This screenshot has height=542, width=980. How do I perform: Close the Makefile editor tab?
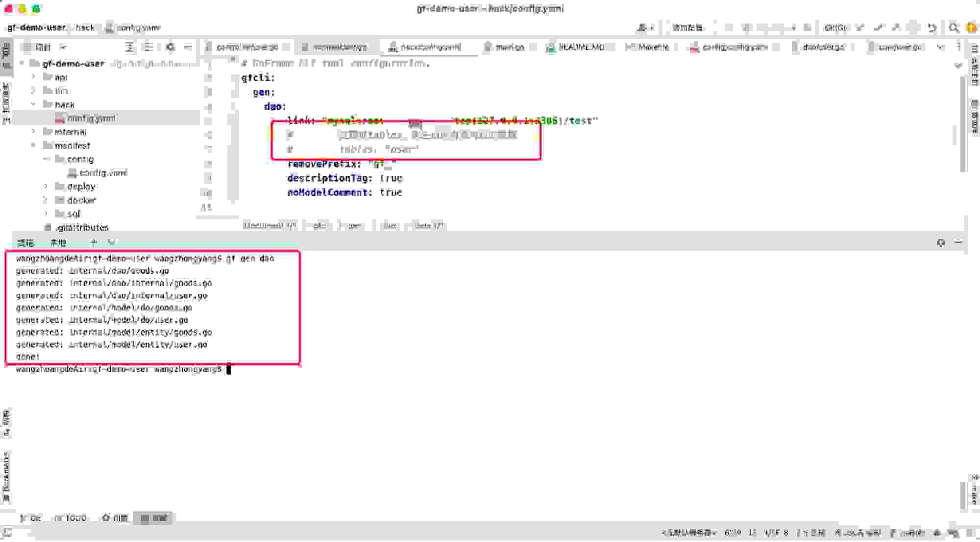click(677, 47)
